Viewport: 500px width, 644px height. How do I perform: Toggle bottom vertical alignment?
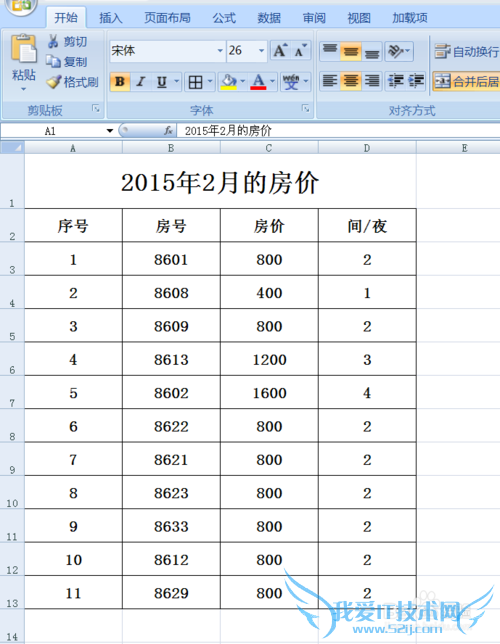[x=372, y=51]
